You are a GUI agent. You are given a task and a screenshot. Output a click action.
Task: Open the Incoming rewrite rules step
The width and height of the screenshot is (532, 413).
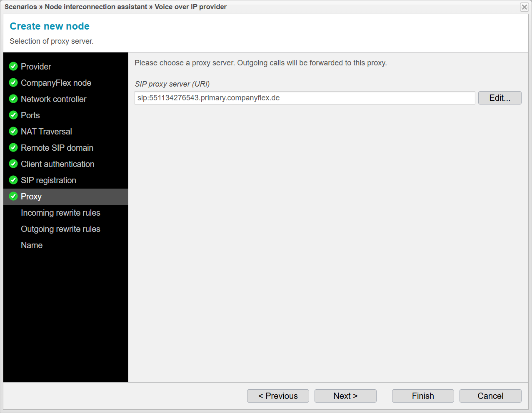tap(60, 213)
